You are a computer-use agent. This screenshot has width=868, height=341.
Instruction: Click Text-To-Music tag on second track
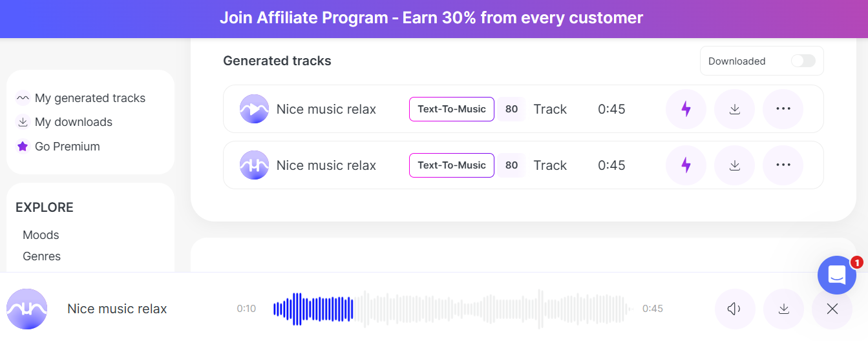coord(452,165)
